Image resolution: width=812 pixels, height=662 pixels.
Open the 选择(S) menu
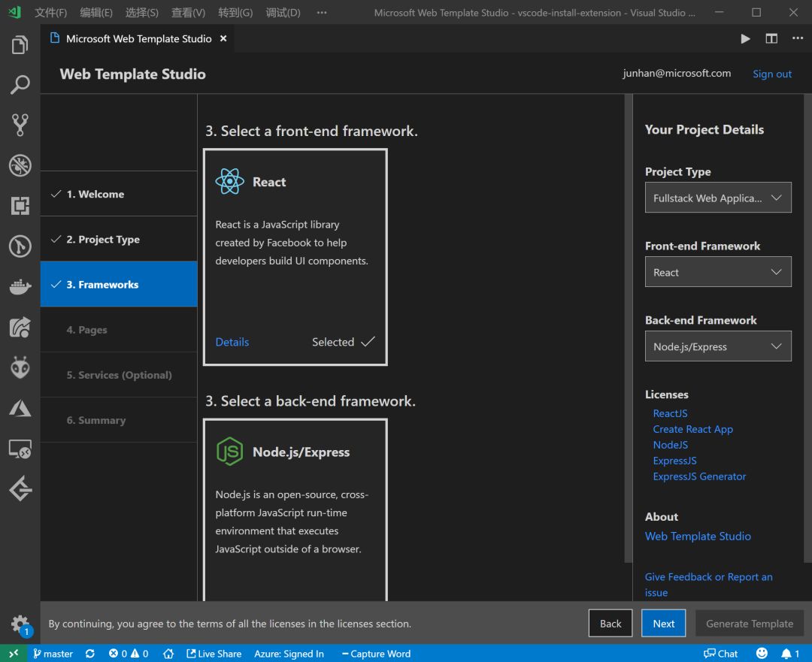tap(142, 13)
